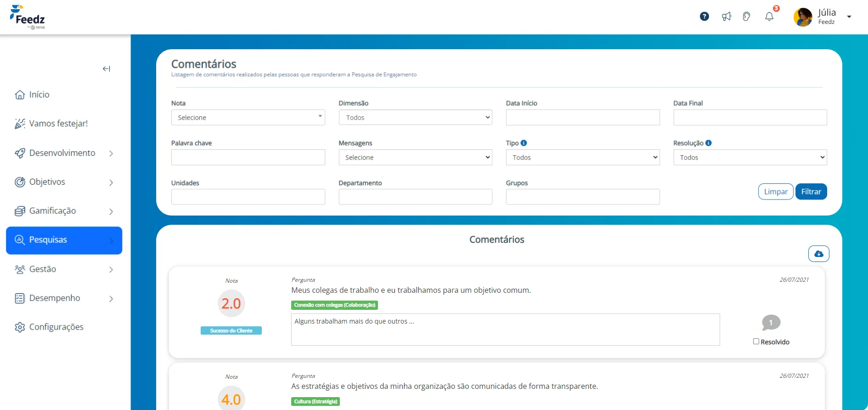Click the Configurações gear icon
Screen dimensions: 868x410
click(20, 327)
